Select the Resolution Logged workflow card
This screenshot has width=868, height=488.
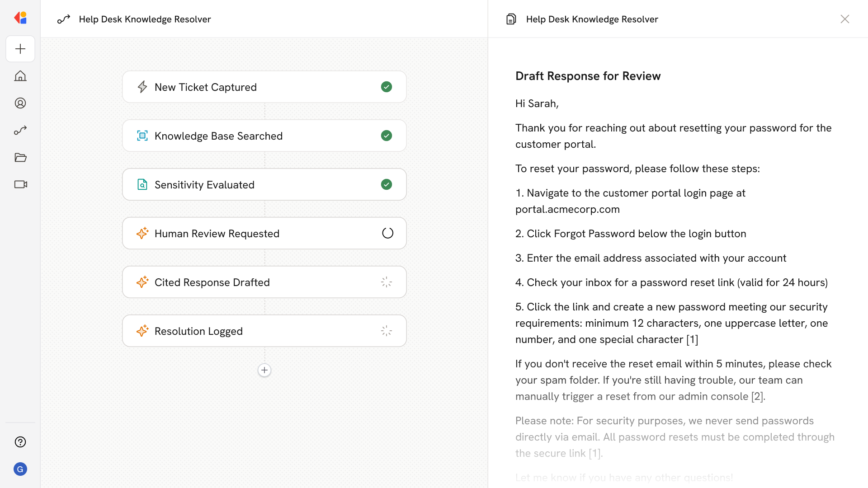(x=264, y=331)
